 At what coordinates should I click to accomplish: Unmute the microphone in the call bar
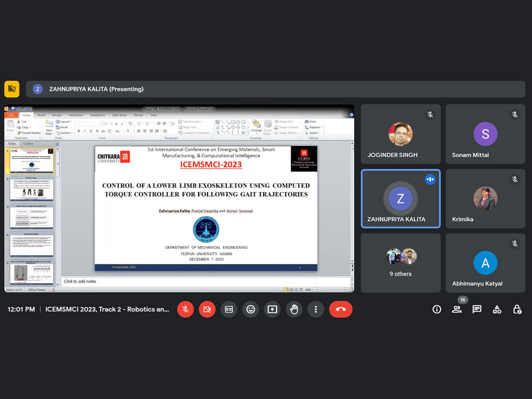[x=185, y=309]
